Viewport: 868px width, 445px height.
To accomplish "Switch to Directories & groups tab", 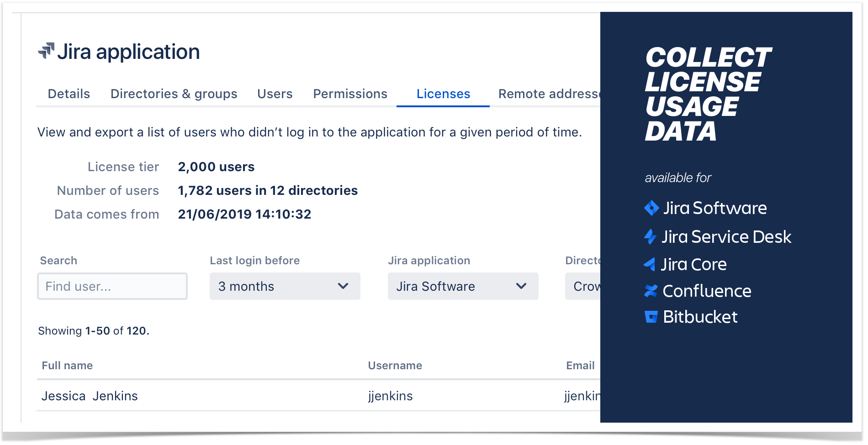I will [x=174, y=94].
